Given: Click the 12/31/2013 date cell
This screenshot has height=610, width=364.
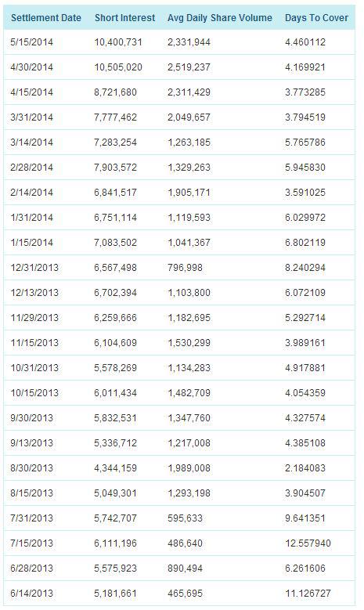Looking at the screenshot, I should (x=34, y=268).
